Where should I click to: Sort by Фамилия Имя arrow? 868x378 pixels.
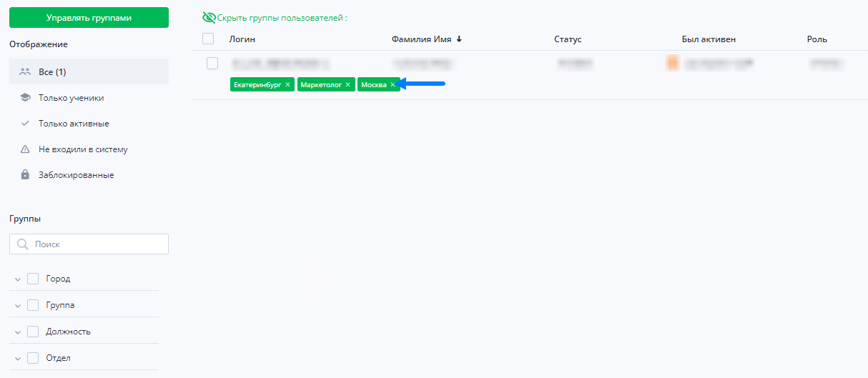click(459, 39)
